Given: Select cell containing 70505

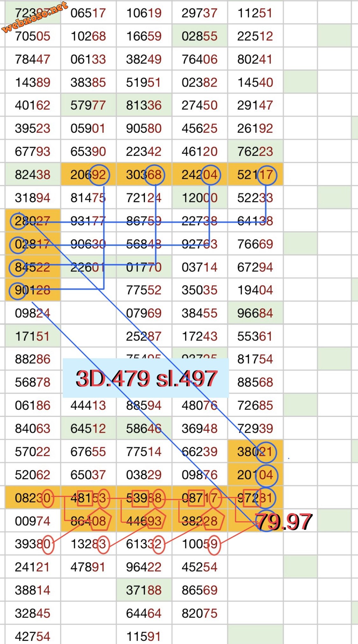Looking at the screenshot, I should [33, 36].
